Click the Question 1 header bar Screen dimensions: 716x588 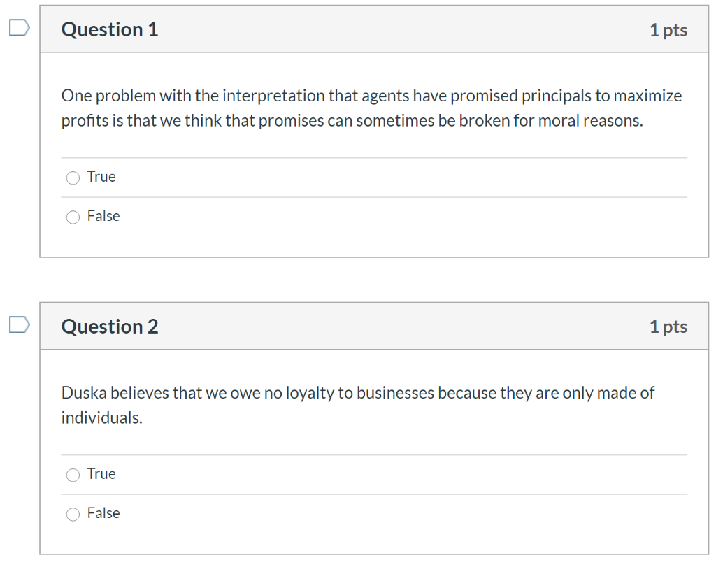(x=375, y=29)
